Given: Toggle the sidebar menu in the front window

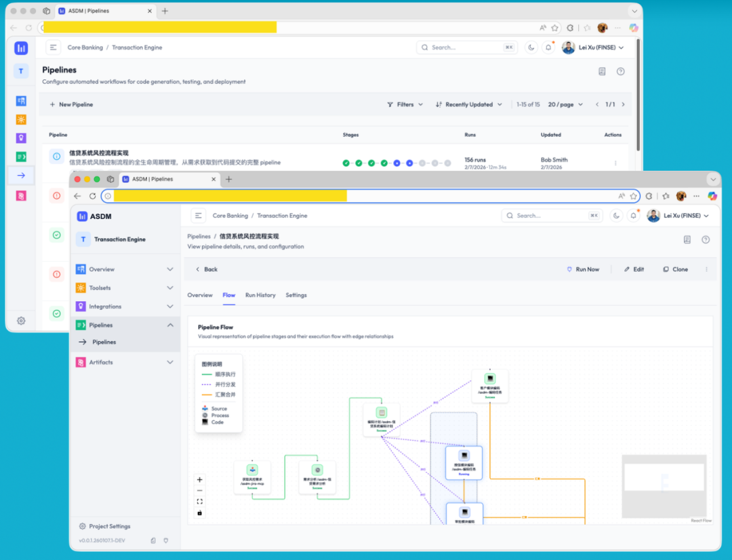Looking at the screenshot, I should pos(199,216).
